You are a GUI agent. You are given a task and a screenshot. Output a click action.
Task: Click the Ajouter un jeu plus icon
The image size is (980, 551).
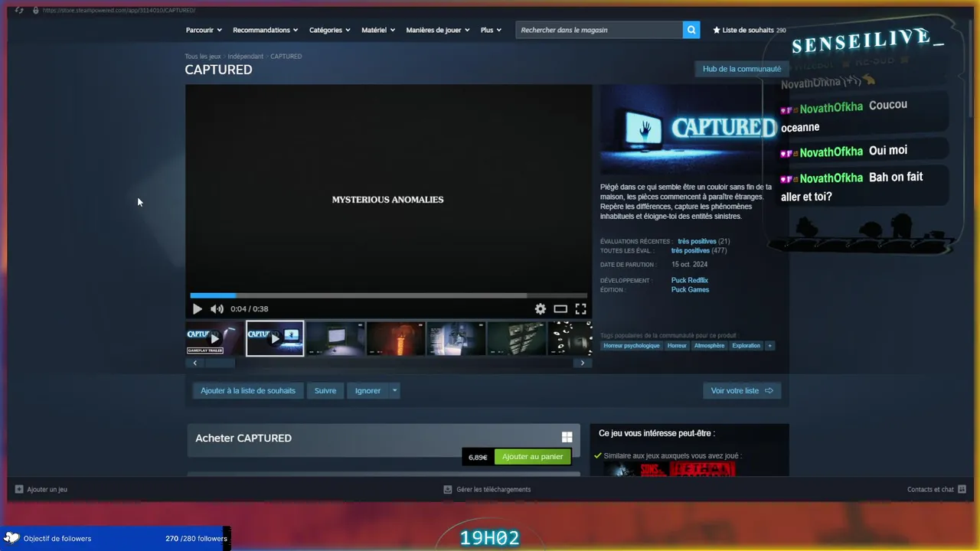tap(19, 489)
